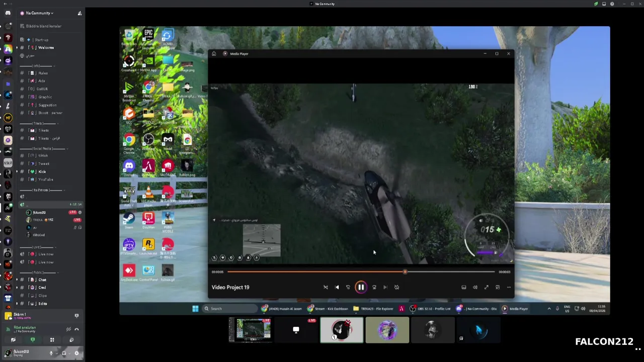Open Media Player more options menu
The height and width of the screenshot is (362, 644).
(509, 287)
